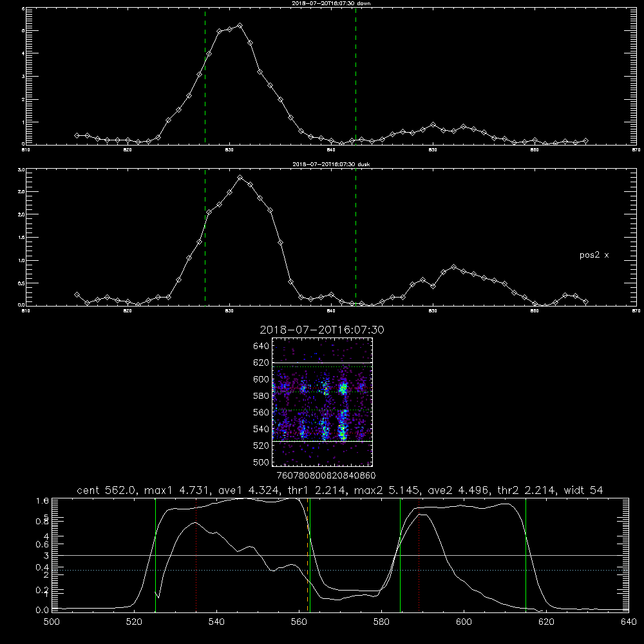Image resolution: width=644 pixels, height=644 pixels.
Task: Click the blue dotted horizontal threshold line
Action: click(340, 570)
